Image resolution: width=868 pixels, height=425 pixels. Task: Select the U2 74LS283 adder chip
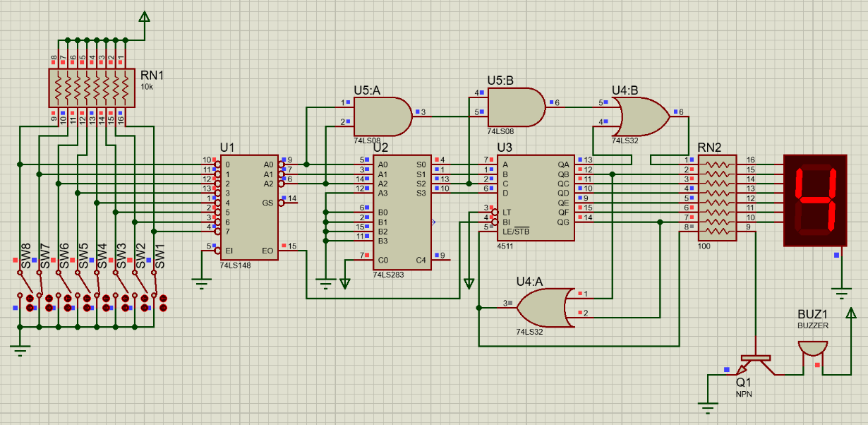tap(402, 212)
